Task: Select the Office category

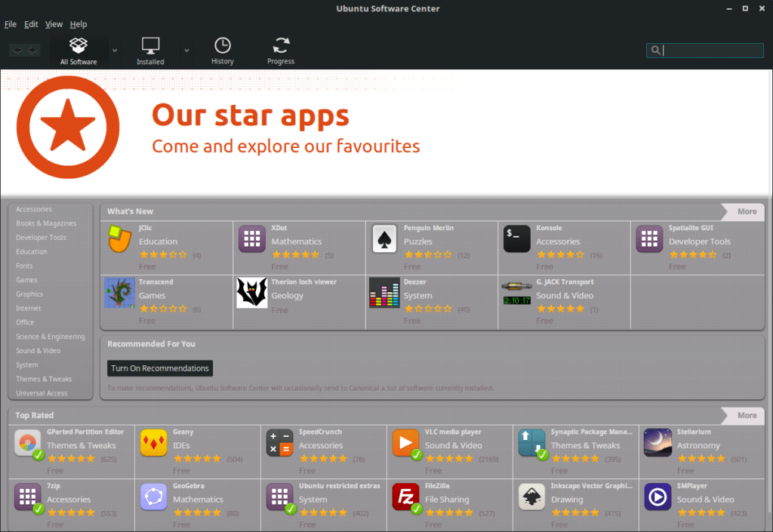Action: click(25, 323)
